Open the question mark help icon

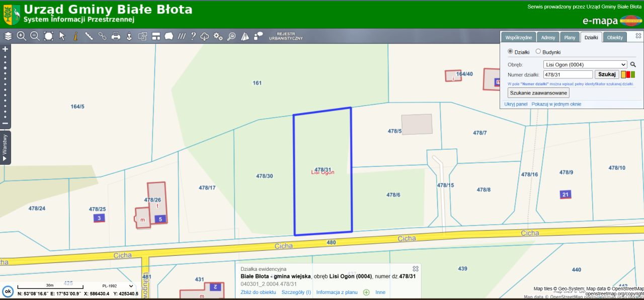pos(193,36)
